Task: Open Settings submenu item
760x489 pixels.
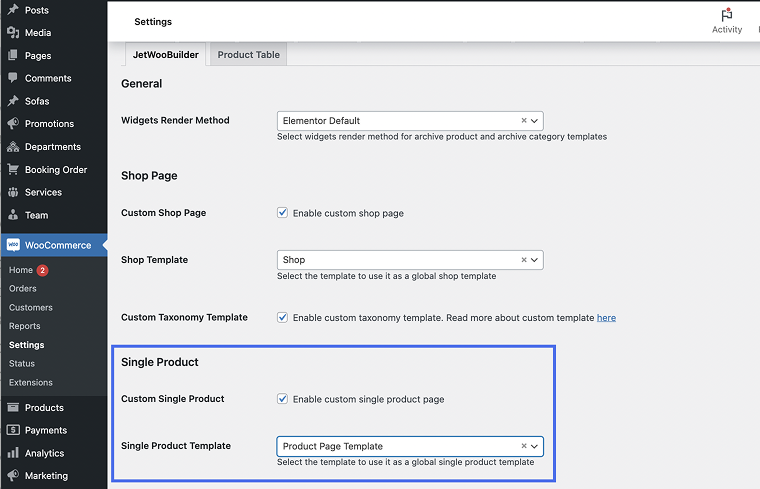Action: pos(27,345)
